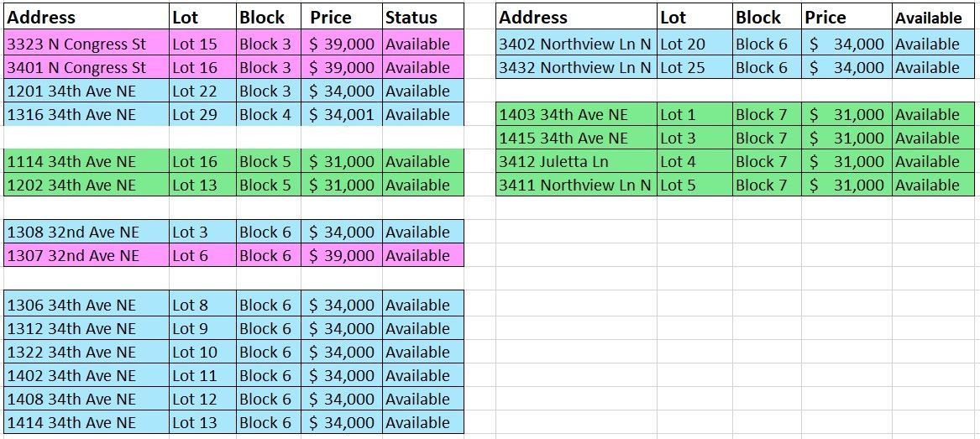
Task: Select the 3412 Juletta Ln address cell
Action: tap(576, 162)
